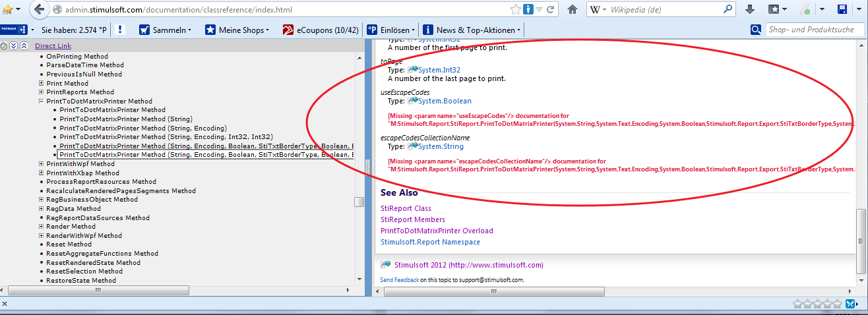Click the left pane vertical scrollbar thumb
The image size is (868, 315).
[x=359, y=202]
